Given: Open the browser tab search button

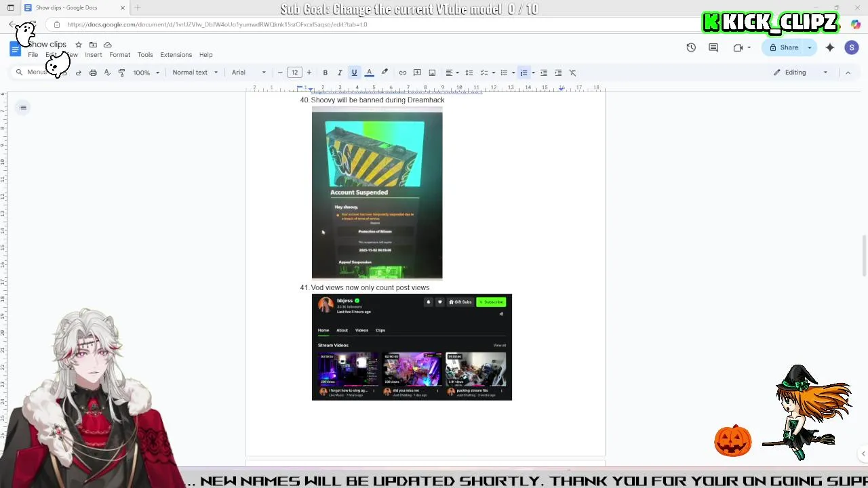Looking at the screenshot, I should 11,7.
